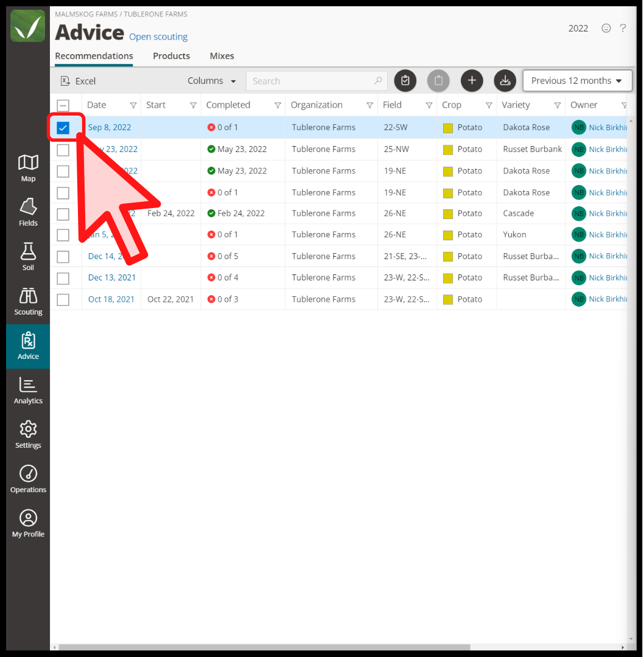Check the 19-NE 0 of 1 row checkbox

63,193
